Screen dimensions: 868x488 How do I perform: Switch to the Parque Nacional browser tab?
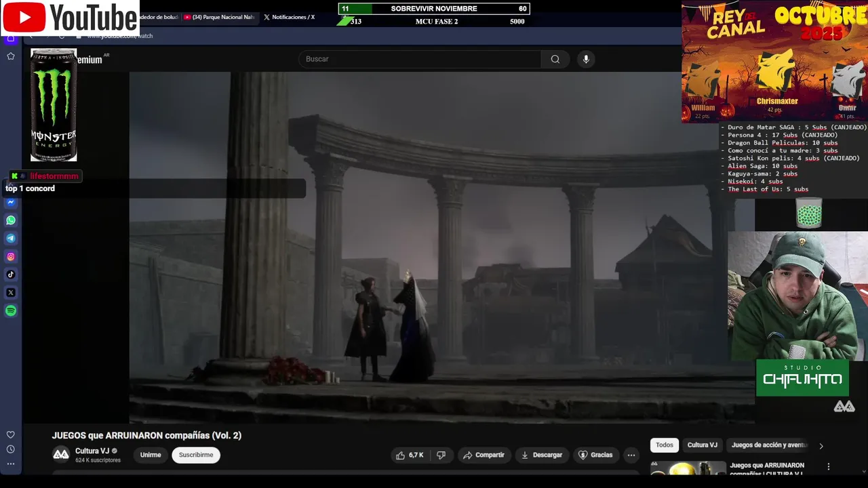[x=220, y=17]
